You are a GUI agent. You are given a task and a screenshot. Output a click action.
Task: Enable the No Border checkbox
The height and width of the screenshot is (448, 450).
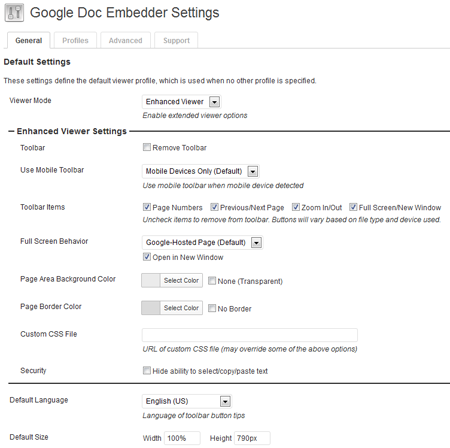tap(212, 308)
